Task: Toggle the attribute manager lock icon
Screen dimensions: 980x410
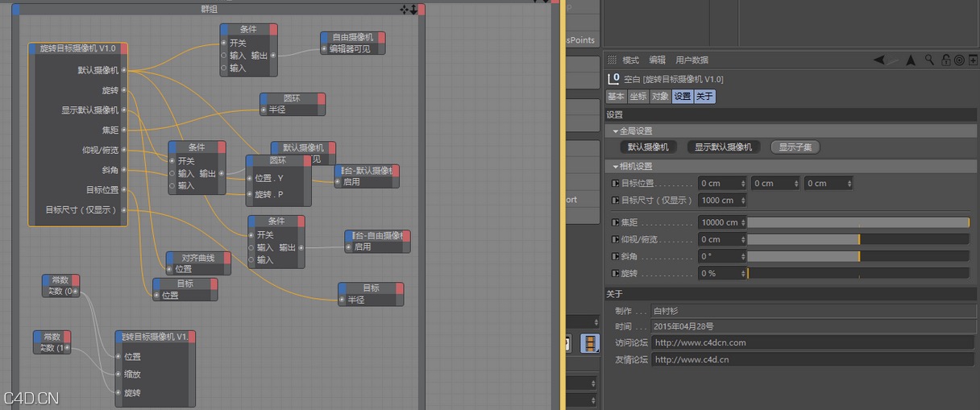Action: click(945, 60)
